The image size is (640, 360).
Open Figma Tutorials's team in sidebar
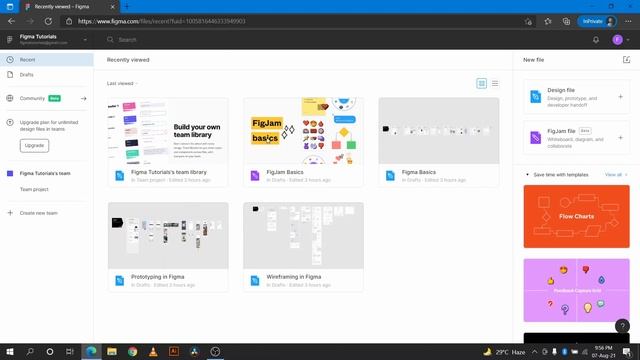tap(45, 173)
